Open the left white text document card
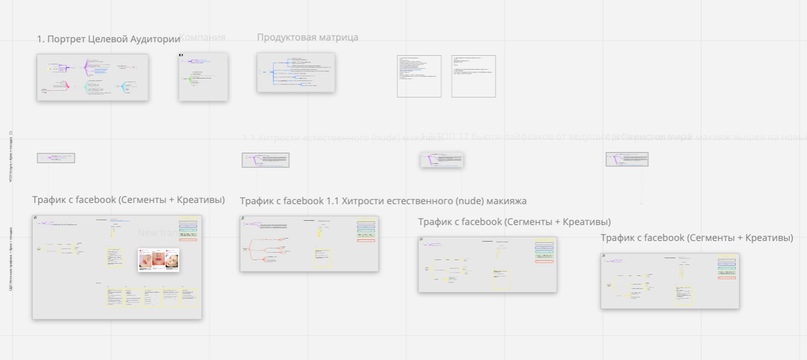 coord(419,76)
